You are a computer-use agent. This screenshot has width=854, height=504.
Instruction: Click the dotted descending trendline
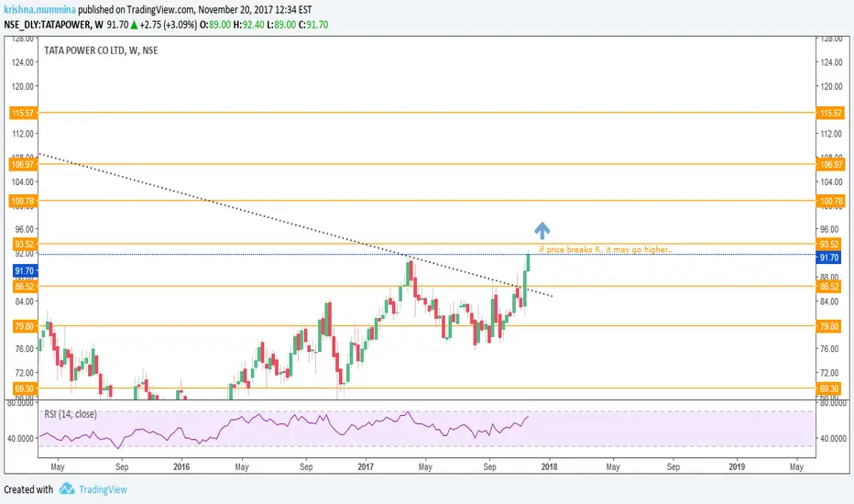point(294,225)
